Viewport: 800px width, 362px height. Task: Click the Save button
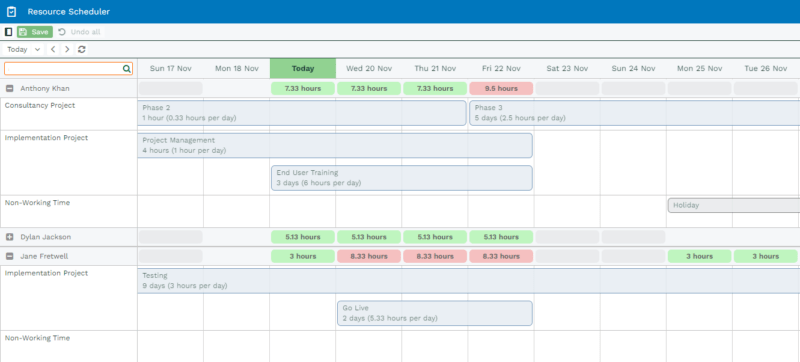point(35,32)
